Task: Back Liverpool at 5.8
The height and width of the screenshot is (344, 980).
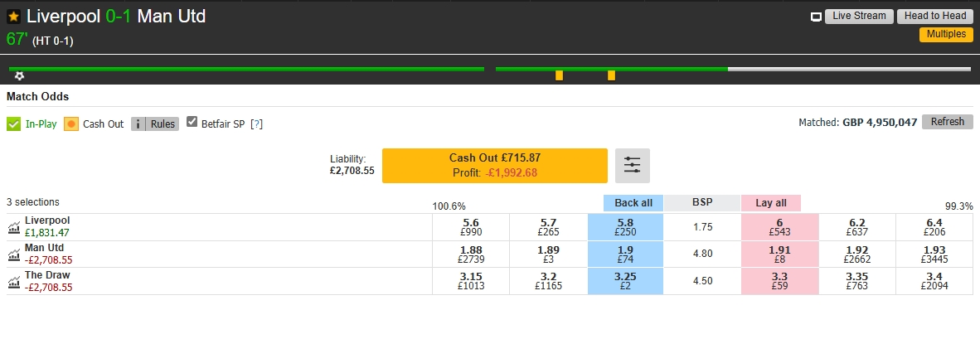Action: (x=626, y=227)
